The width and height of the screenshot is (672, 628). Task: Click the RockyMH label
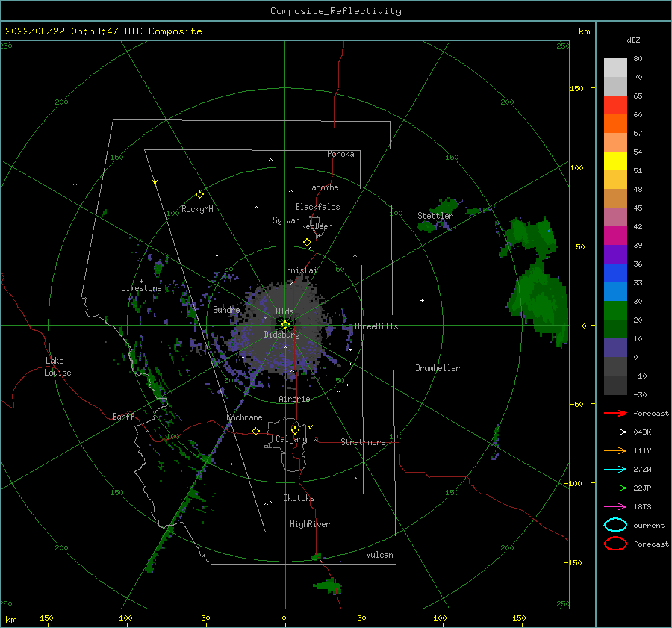click(x=197, y=209)
